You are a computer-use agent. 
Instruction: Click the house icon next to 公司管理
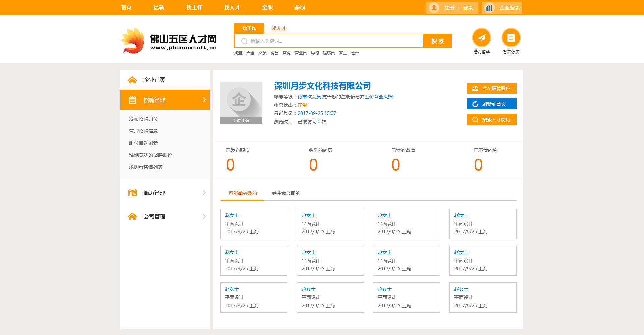tap(132, 216)
